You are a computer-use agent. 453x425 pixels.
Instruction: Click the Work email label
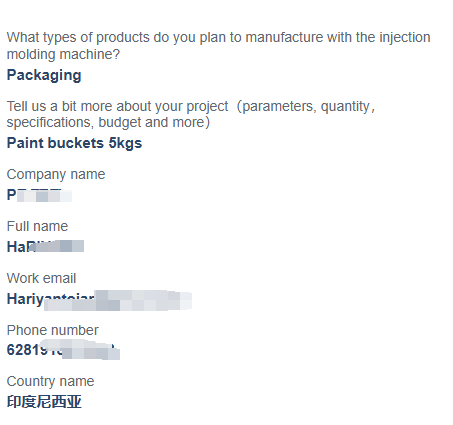(x=41, y=278)
